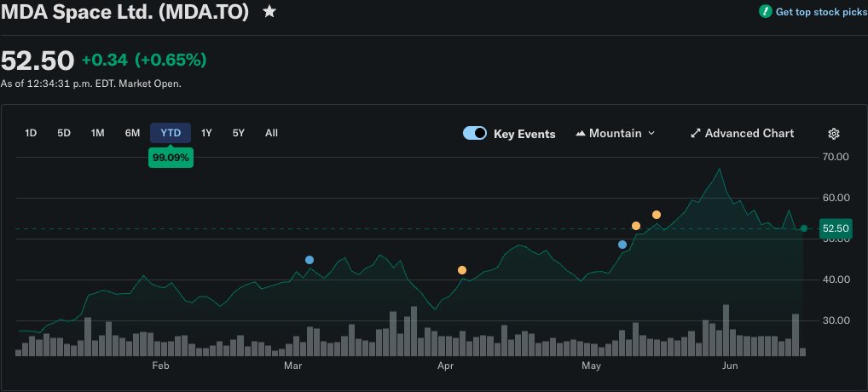Screen dimensions: 868x392
Task: Click the Mar date axis label
Action: click(x=292, y=366)
